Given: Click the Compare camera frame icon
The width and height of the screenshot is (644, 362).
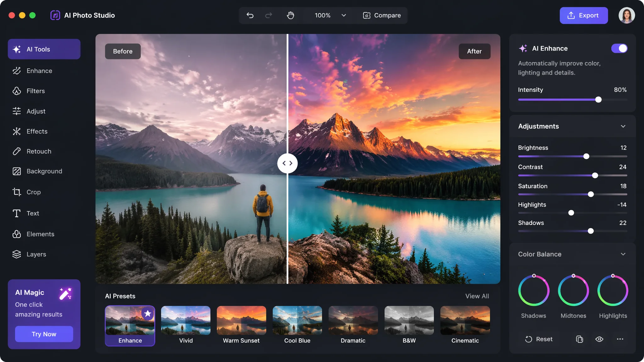Looking at the screenshot, I should [x=367, y=15].
